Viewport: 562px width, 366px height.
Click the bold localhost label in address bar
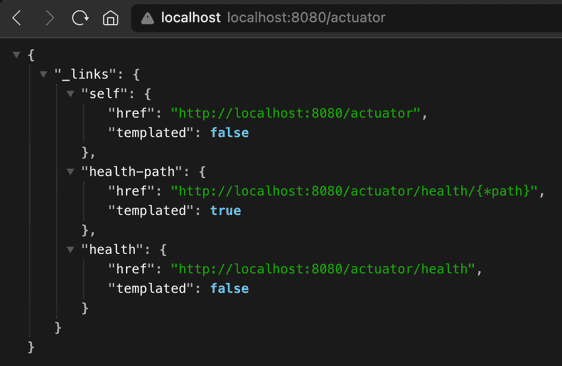[x=191, y=18]
